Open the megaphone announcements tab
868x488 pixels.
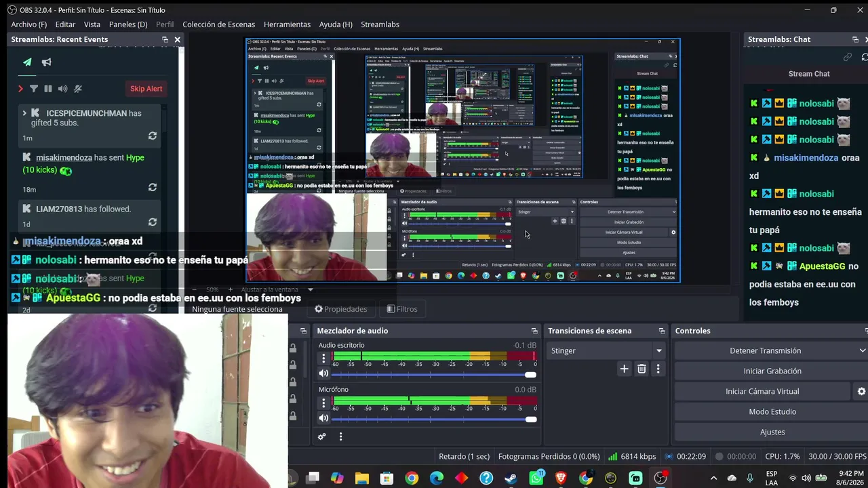click(46, 62)
